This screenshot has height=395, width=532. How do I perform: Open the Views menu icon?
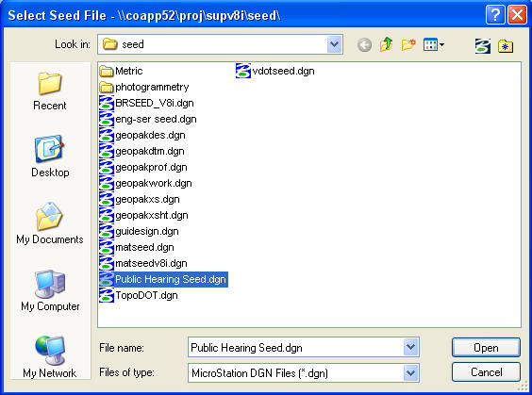434,44
